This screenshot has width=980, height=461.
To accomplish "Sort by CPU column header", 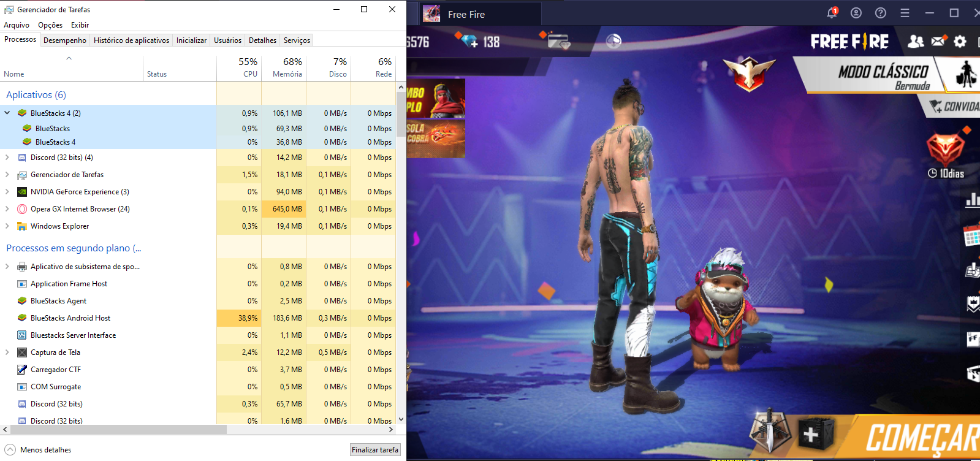I will (239, 67).
